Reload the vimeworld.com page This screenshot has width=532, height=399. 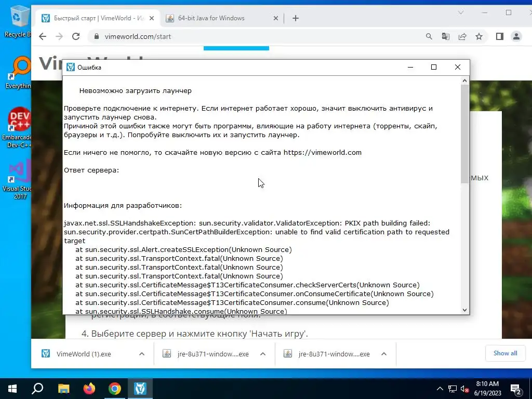76,37
